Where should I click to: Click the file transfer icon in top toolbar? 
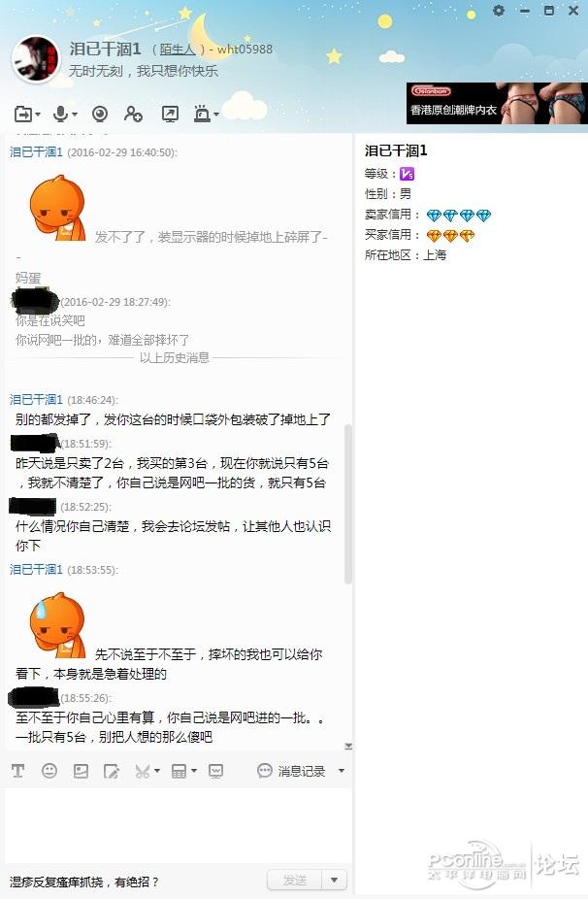click(23, 115)
